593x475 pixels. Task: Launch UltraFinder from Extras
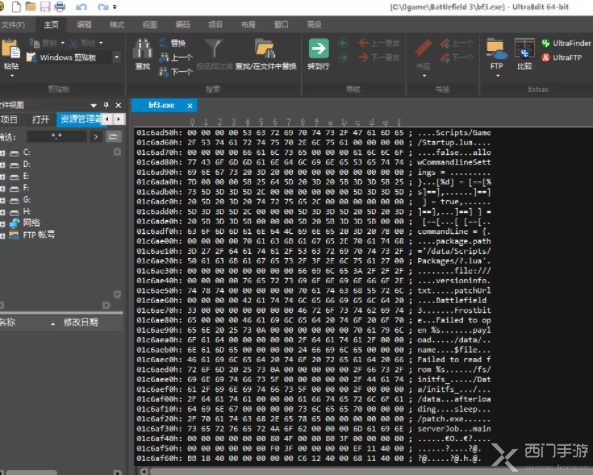tap(566, 43)
